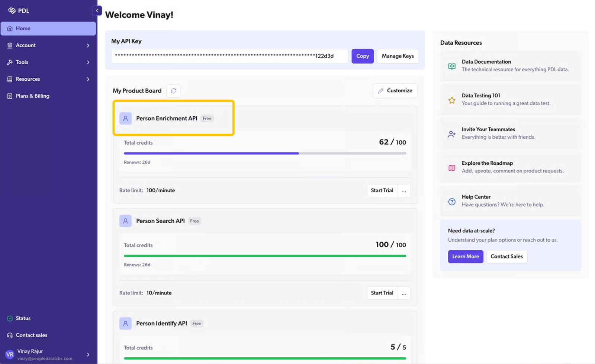Open the Status page link
The width and height of the screenshot is (595, 364).
(x=23, y=318)
